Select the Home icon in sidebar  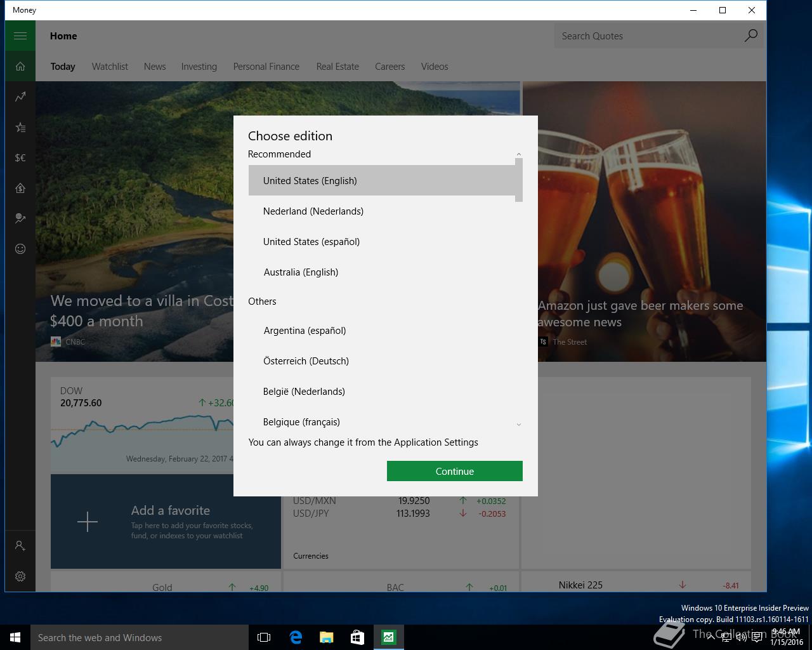point(20,66)
